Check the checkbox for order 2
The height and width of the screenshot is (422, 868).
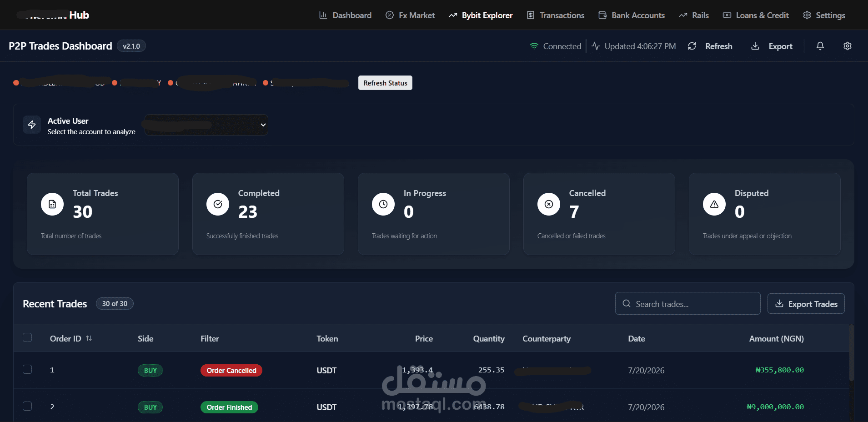click(x=27, y=406)
